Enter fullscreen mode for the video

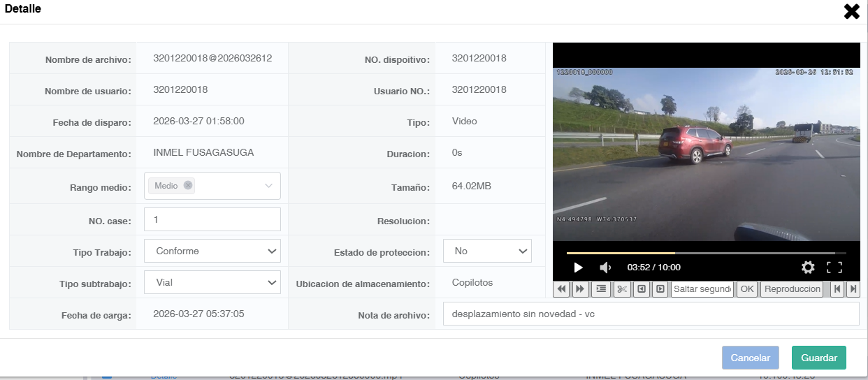tap(834, 267)
